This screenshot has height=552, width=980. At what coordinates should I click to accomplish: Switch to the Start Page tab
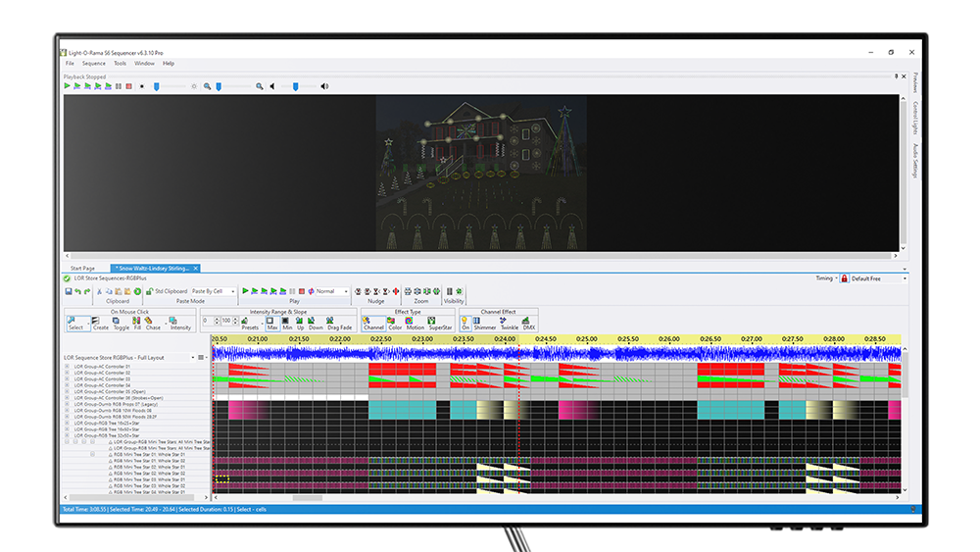(82, 268)
